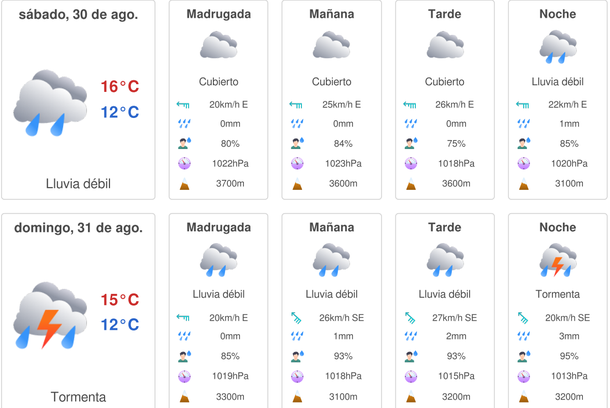This screenshot has height=408, width=610.
Task: Open Saturday's Tarde forecast heading
Action: pyautogui.click(x=444, y=15)
